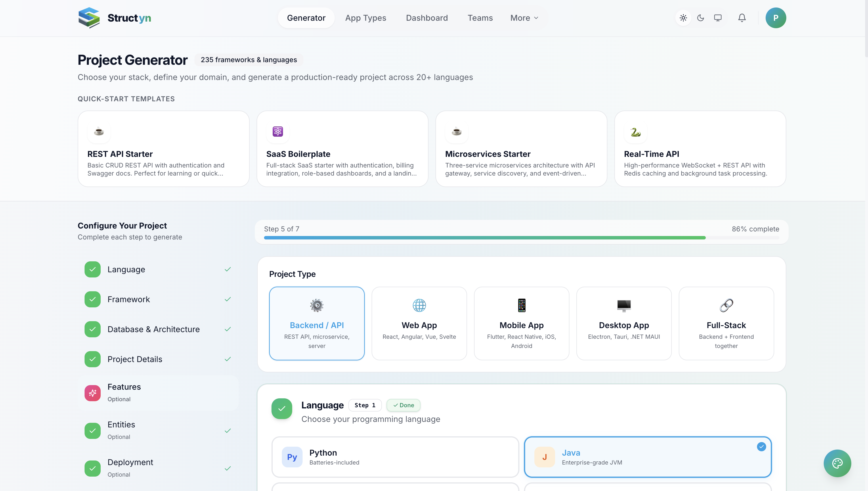868x491 pixels.
Task: Click the Structyn logo icon
Action: tap(89, 18)
